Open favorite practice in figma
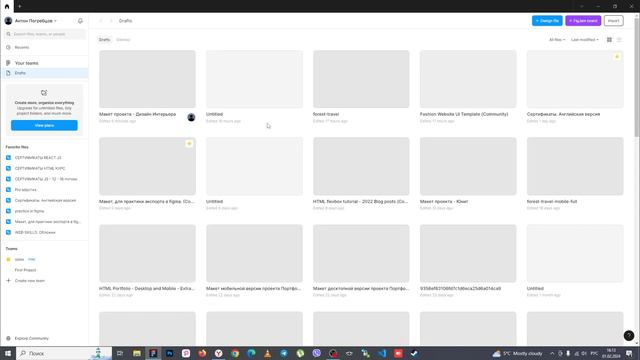 29,211
